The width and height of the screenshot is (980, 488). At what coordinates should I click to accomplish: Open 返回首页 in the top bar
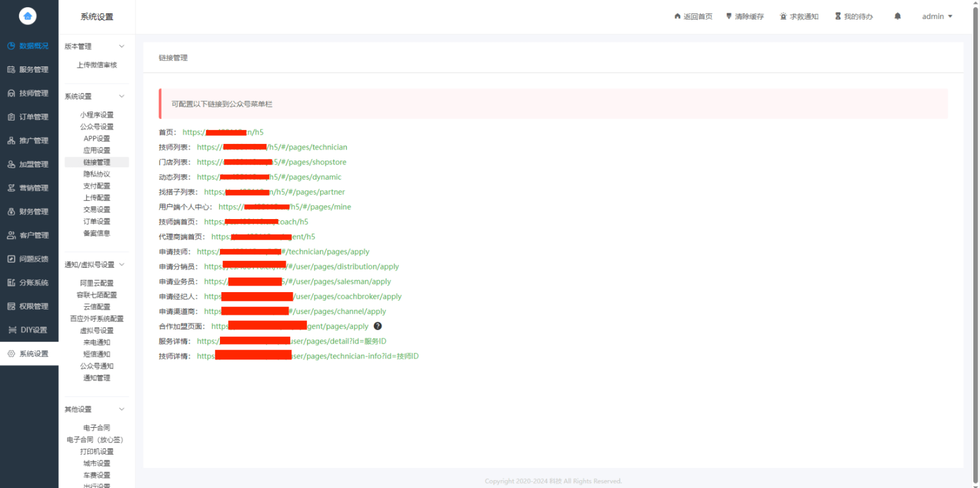tap(693, 16)
